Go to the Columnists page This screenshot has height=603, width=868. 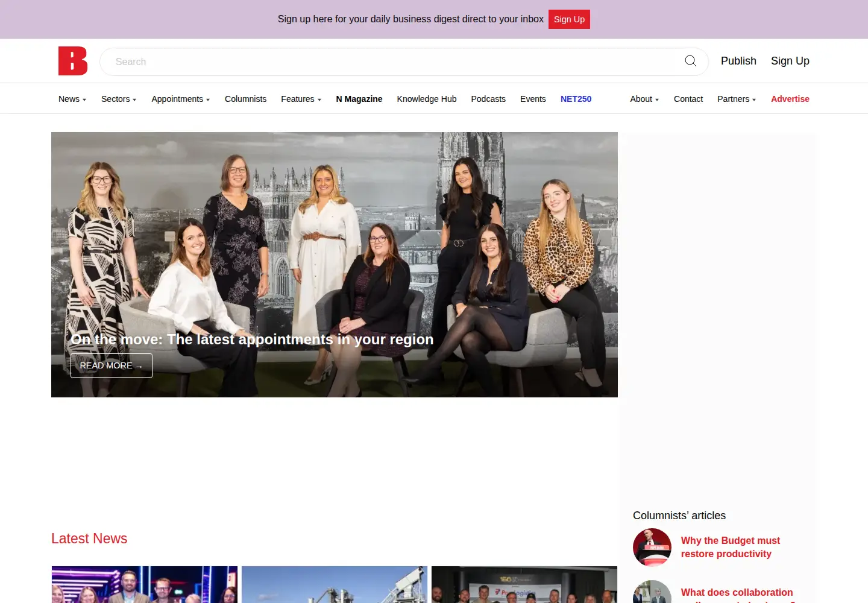(x=245, y=99)
